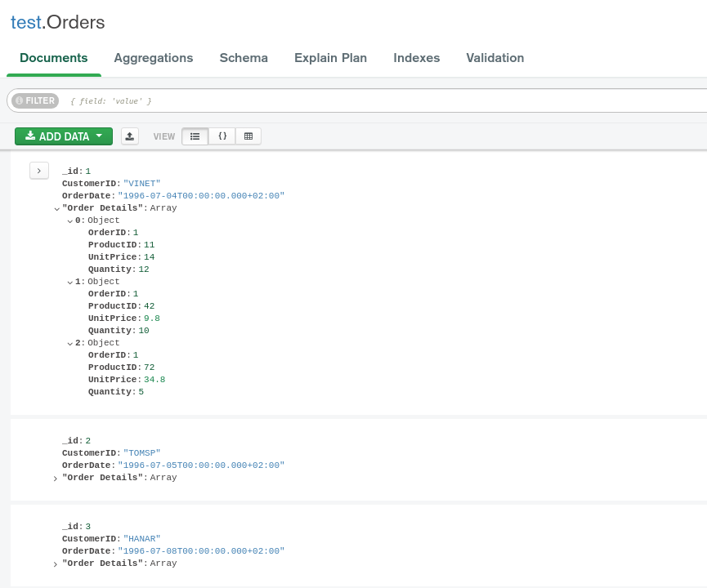This screenshot has width=707, height=588.
Task: Click ProductID value 72
Action: (x=150, y=367)
